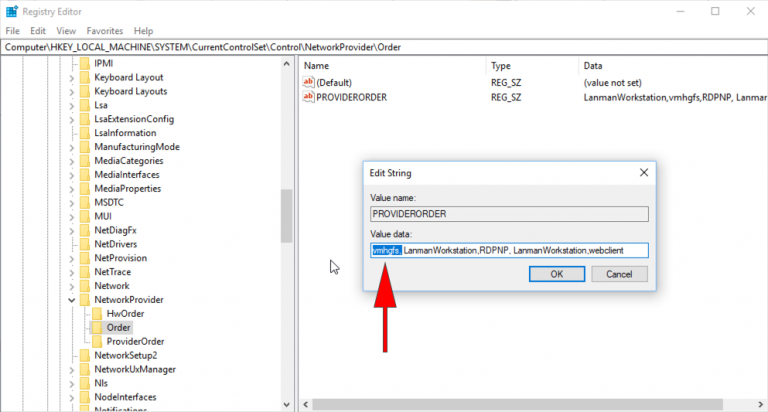Select the MediaCategories folder icon
This screenshot has height=412, width=768.
click(85, 161)
